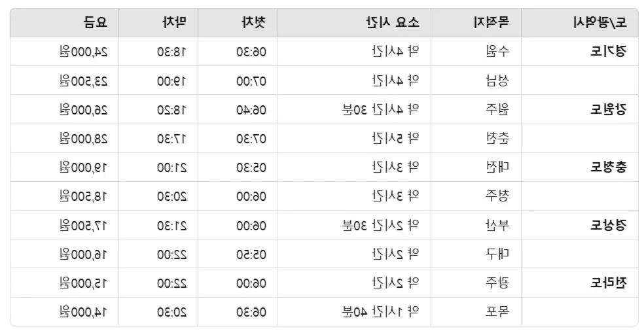The image size is (644, 331).
Task: Click the 21:00 last bus cell for 대전
Action: 158,167
